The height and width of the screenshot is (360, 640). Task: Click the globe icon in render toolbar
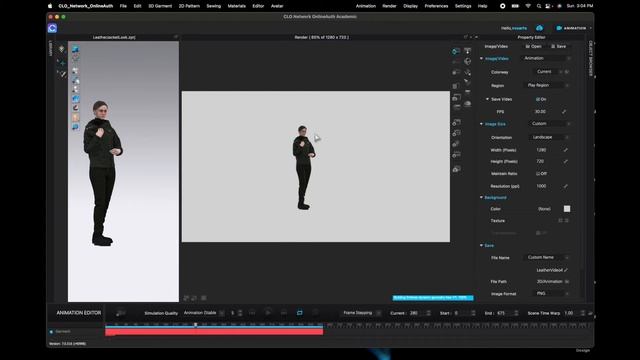(x=467, y=62)
